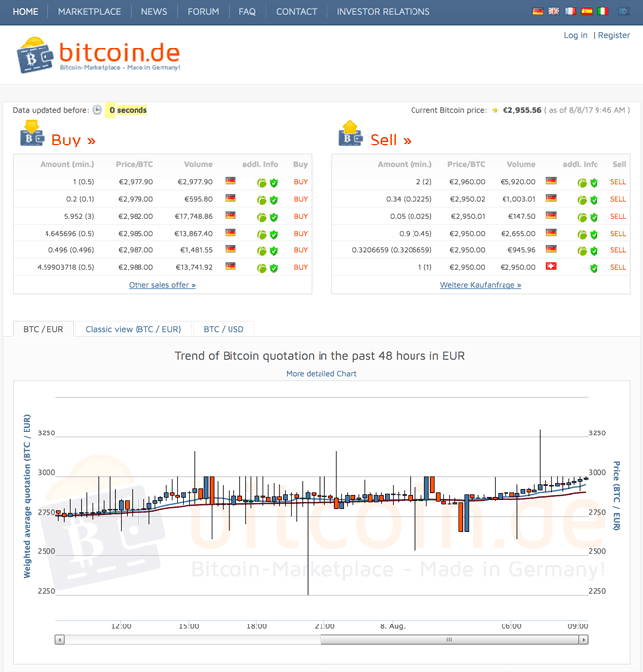Click shield icon in the €2,950.02 sell row
Viewport: 643px width, 672px height.
[x=594, y=200]
